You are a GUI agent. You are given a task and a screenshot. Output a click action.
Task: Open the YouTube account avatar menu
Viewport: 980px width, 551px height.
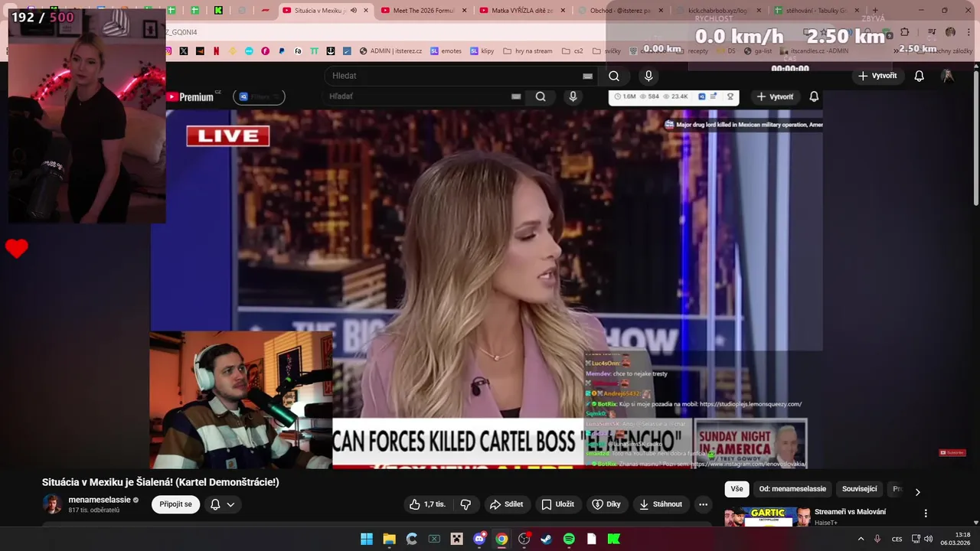(x=948, y=76)
